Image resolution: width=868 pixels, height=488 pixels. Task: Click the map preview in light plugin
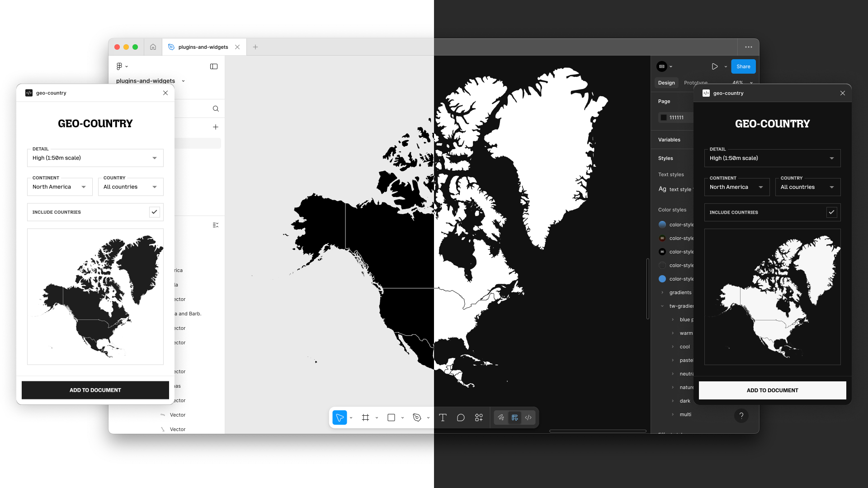tap(95, 296)
